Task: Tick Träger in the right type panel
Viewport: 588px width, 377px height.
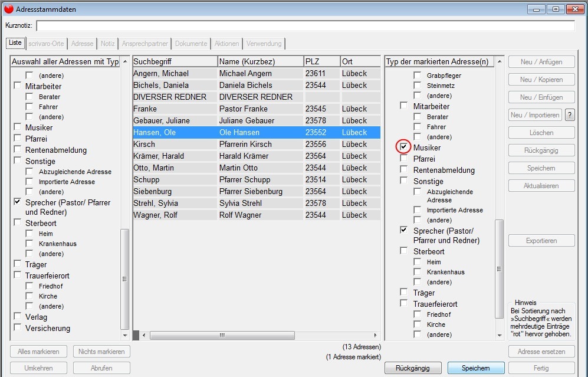Action: tap(403, 292)
